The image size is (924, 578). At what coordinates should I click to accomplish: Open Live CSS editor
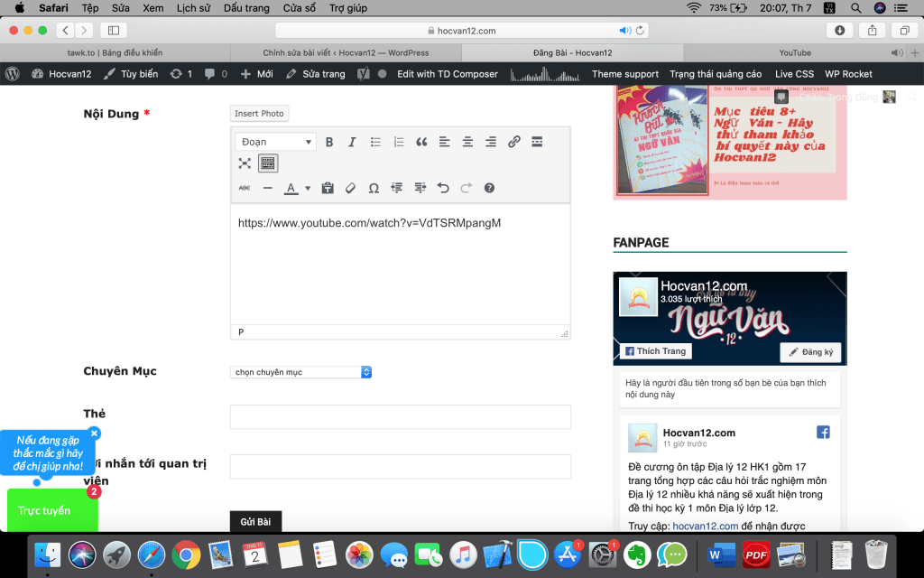click(x=794, y=74)
